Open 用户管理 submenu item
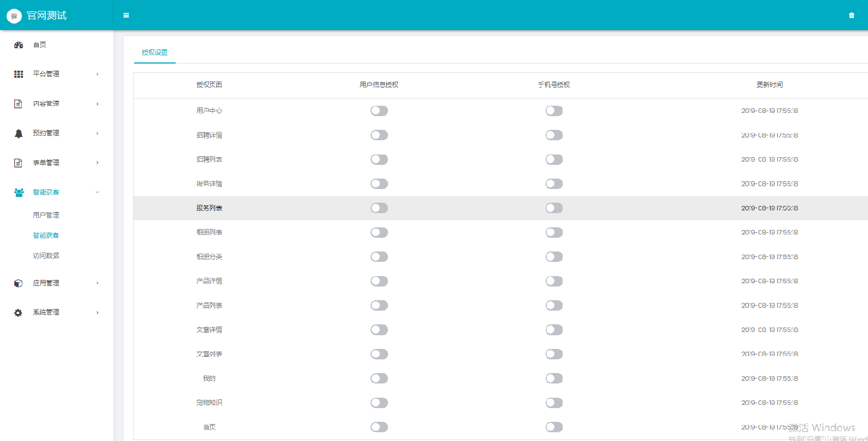Viewport: 868px width, 441px height. (46, 215)
